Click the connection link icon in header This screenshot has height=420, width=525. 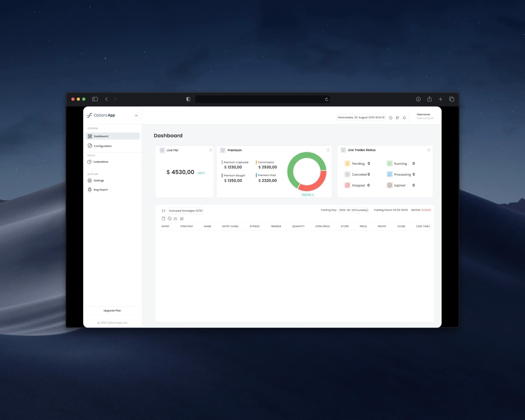(x=397, y=118)
